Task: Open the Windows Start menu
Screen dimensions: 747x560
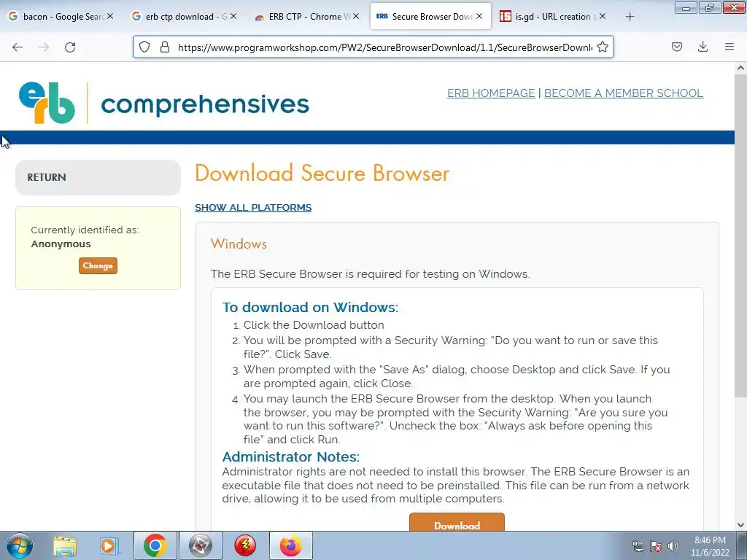Action: pos(20,545)
